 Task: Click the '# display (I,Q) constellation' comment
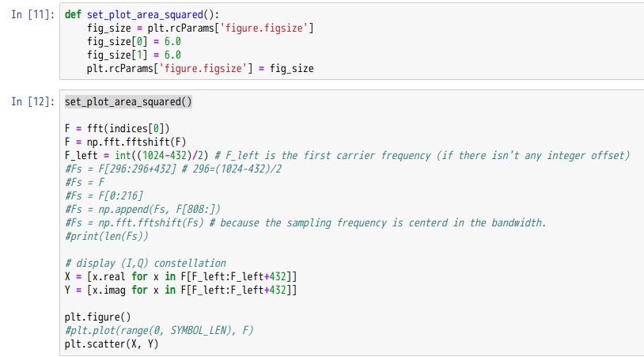[x=145, y=263]
